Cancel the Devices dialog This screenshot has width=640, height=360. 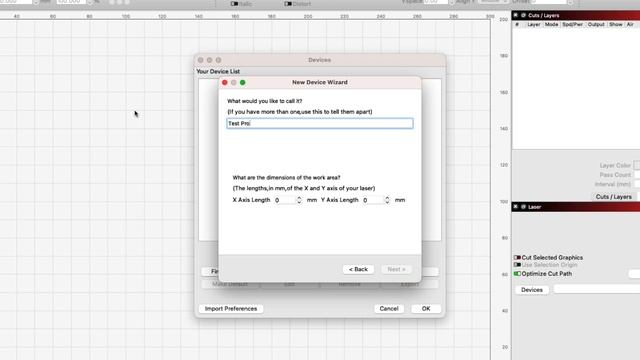(389, 309)
